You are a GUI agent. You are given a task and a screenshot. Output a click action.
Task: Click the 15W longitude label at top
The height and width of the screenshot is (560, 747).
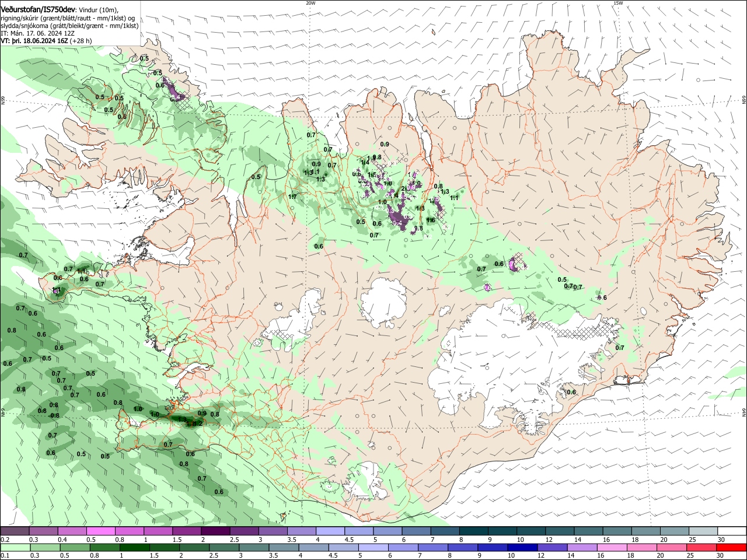tap(618, 3)
